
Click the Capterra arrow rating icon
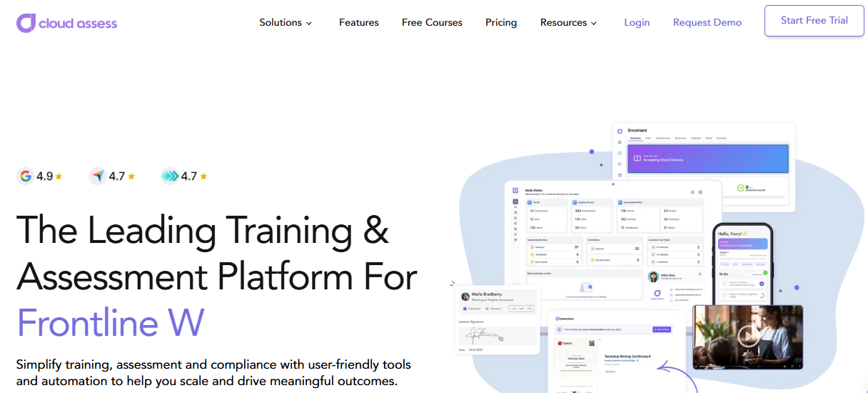pos(98,176)
